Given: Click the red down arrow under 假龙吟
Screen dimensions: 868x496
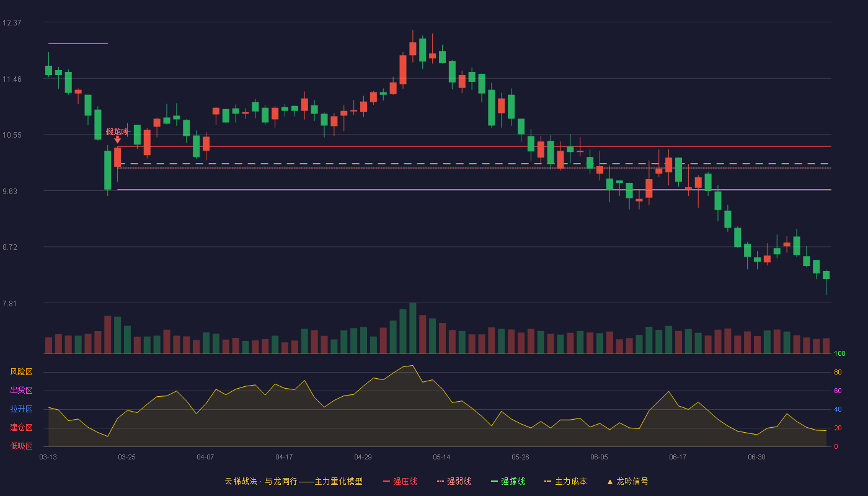Looking at the screenshot, I should click(x=117, y=140).
